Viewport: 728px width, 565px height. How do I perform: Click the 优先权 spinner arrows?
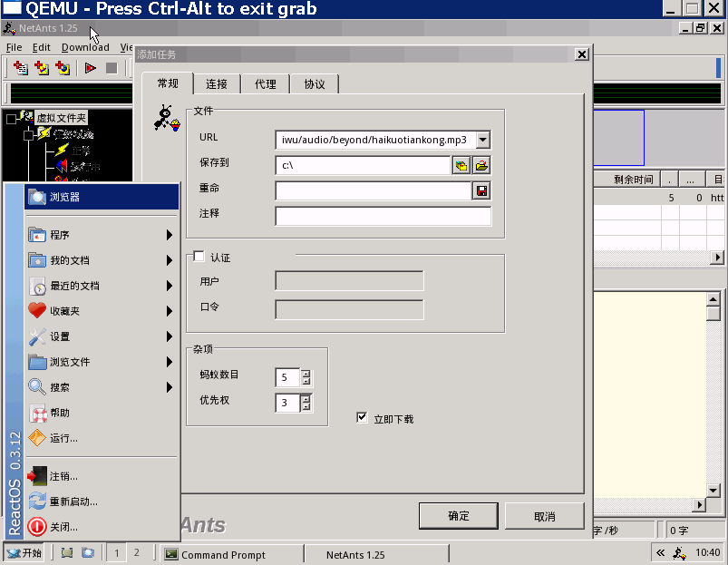[x=306, y=403]
